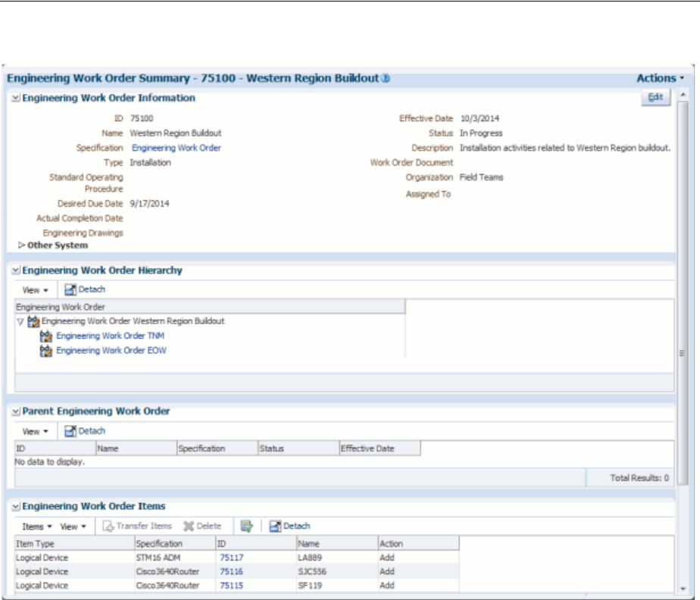Open Engineering Work Order EOW link
This screenshot has height=600, width=700.
[111, 351]
